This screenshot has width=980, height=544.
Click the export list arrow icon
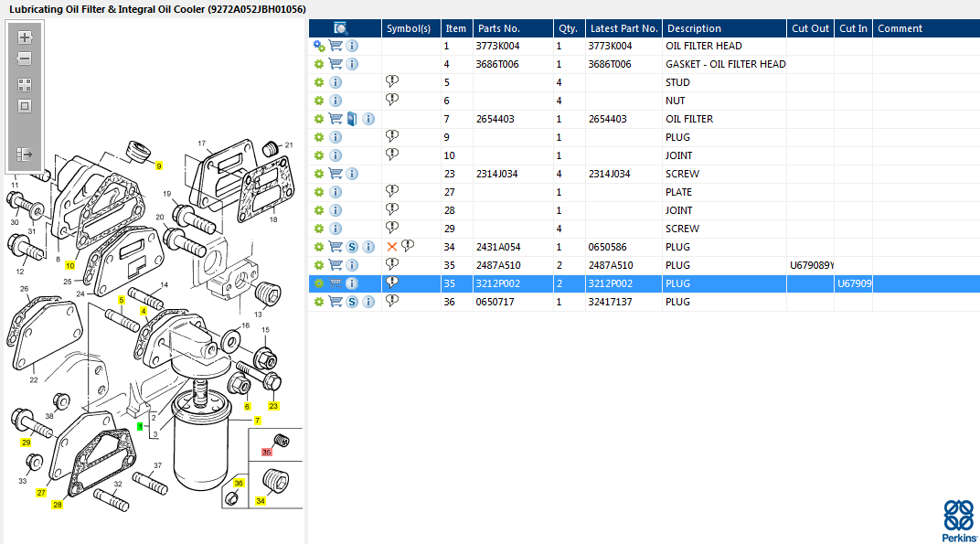[25, 155]
